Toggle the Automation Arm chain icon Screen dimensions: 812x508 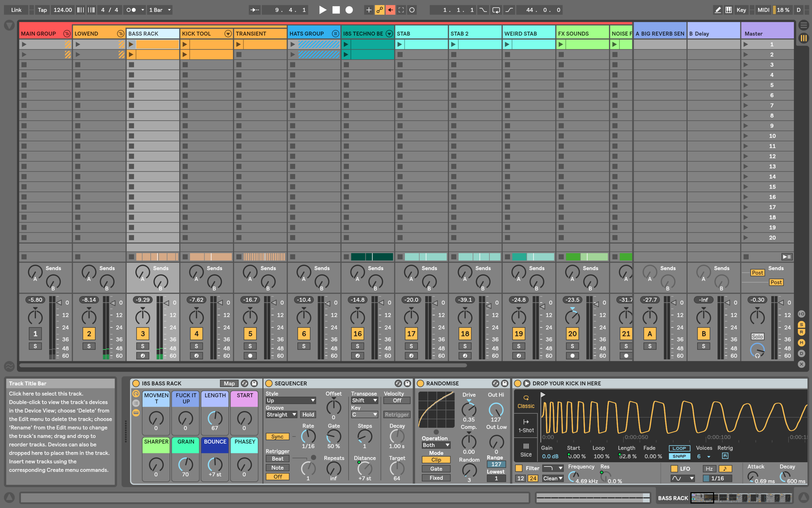click(379, 10)
